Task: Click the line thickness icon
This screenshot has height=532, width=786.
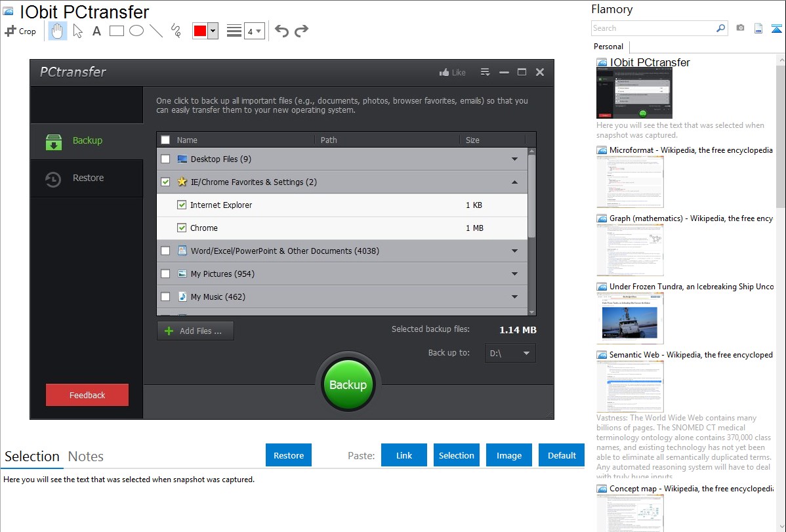Action: 234,31
